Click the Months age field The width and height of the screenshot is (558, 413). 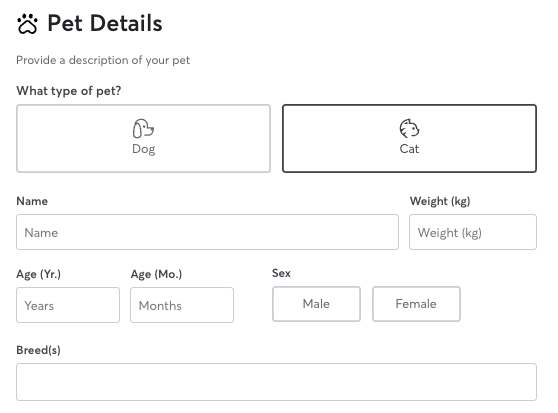click(x=182, y=305)
